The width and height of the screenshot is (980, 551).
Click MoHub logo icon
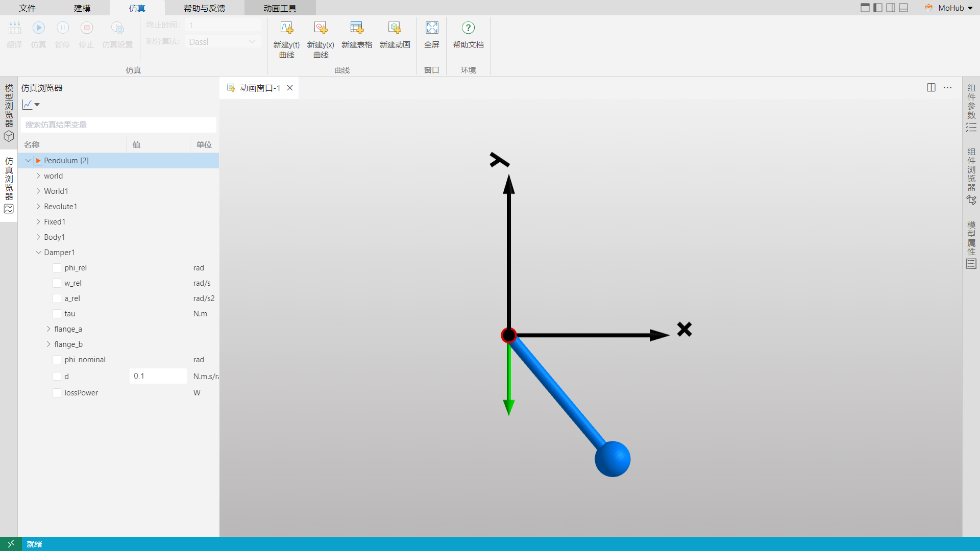928,8
